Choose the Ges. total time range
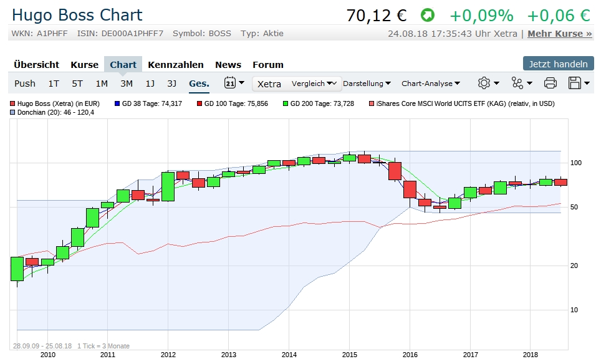 tap(199, 84)
